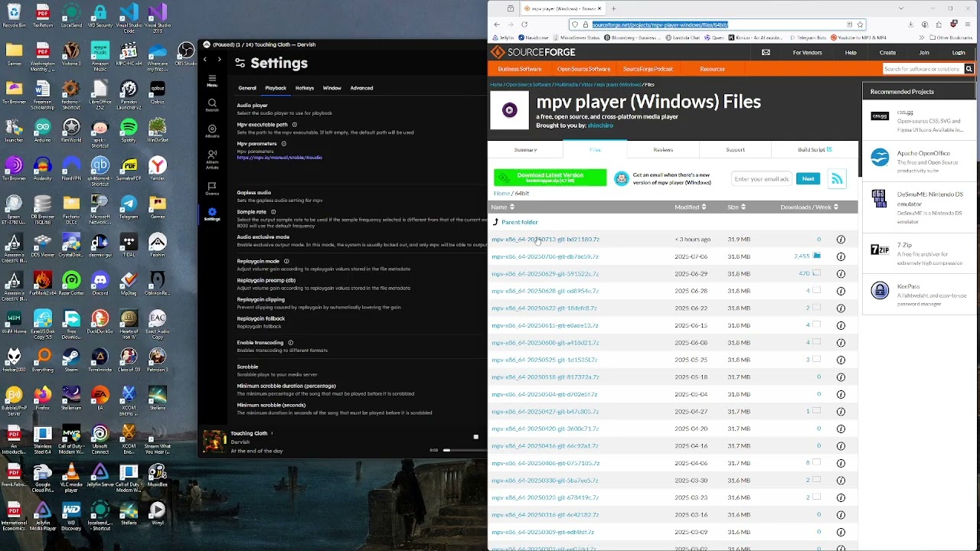This screenshot has width=980, height=551.
Task: Click Download Latest Version button
Action: [550, 178]
